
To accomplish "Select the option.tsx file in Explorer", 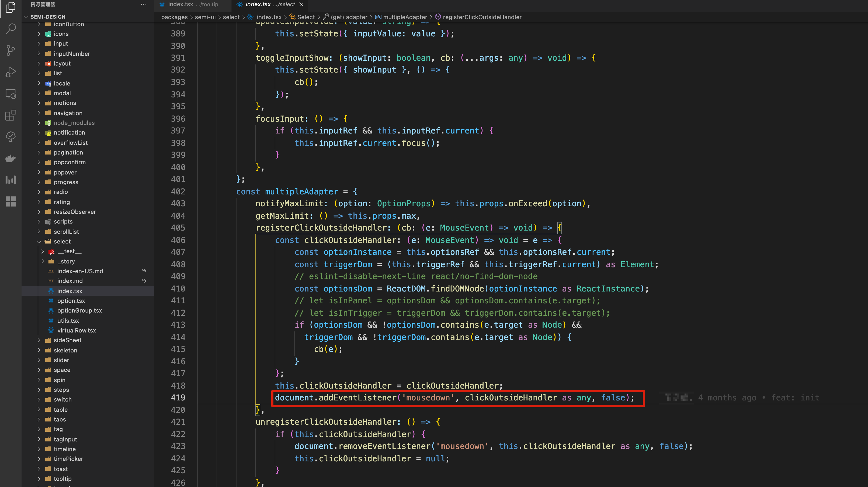I will 71,300.
